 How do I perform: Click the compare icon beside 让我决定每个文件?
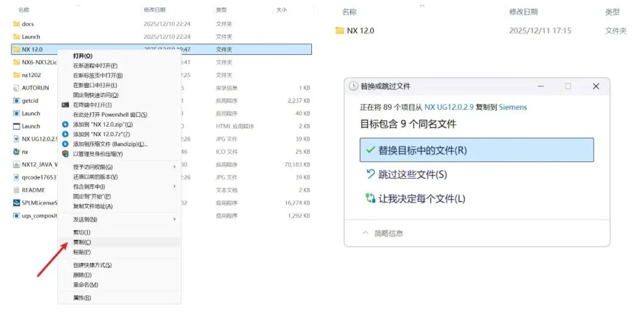[370, 199]
